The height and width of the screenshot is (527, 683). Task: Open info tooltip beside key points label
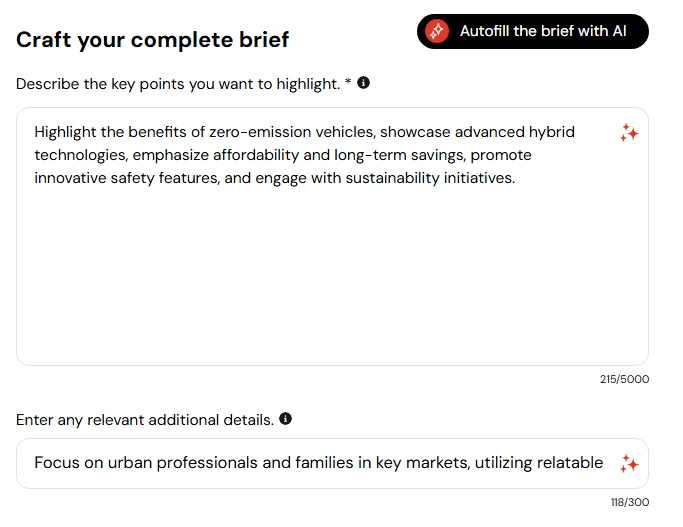tap(363, 83)
